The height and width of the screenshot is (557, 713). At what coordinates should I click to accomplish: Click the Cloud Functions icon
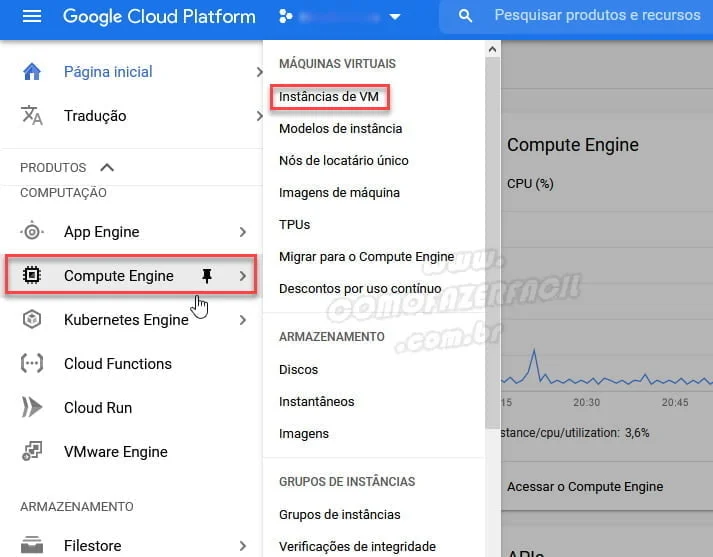coord(32,364)
